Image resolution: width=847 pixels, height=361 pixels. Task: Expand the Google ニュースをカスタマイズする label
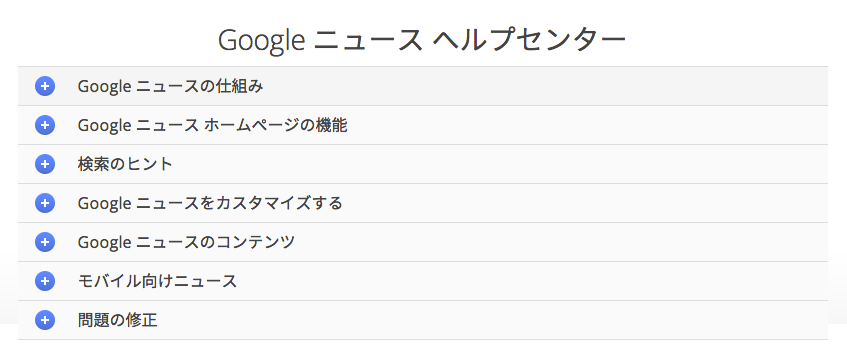tap(210, 203)
